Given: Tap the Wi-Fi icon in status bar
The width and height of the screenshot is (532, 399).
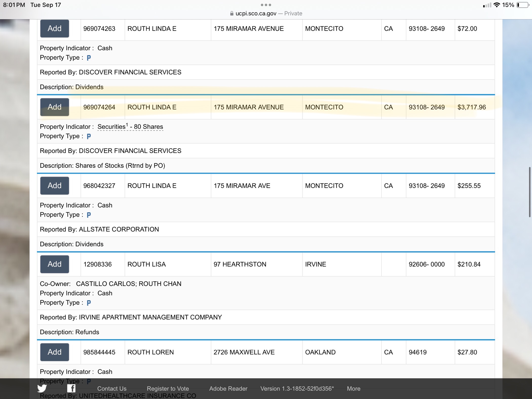Looking at the screenshot, I should [497, 5].
